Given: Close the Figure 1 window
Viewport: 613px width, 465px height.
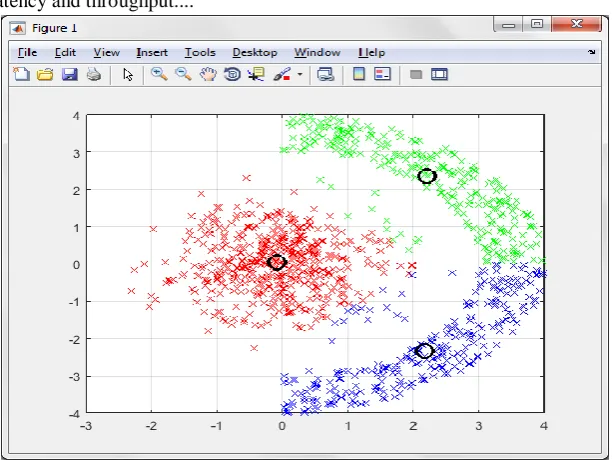Looking at the screenshot, I should pos(577,24).
